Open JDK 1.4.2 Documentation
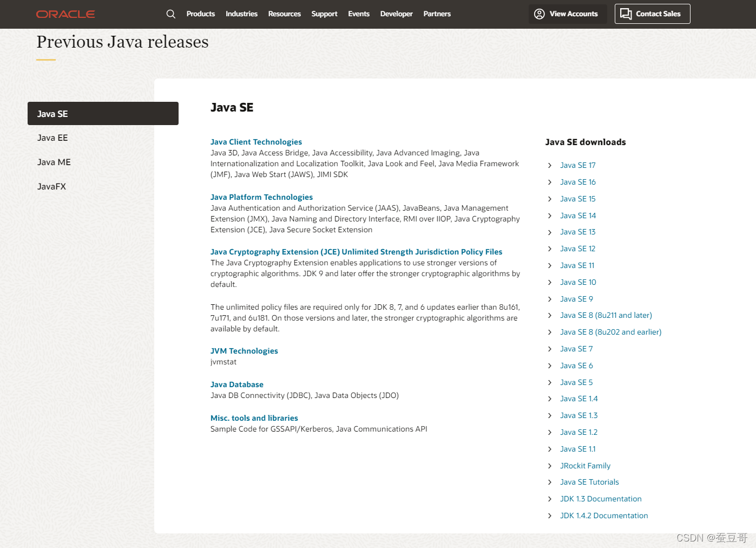 point(604,516)
